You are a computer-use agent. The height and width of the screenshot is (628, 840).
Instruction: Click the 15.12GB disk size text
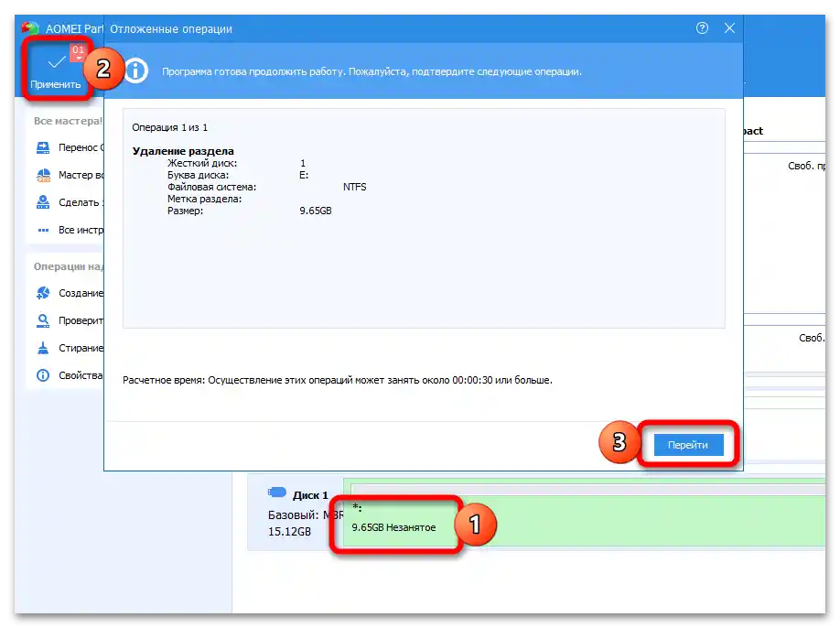(289, 532)
